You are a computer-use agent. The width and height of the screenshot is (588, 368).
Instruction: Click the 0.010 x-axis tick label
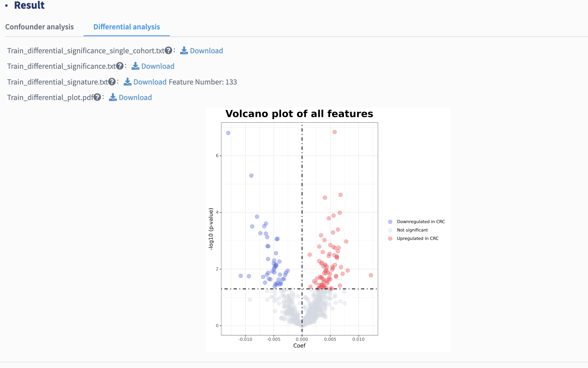tap(358, 339)
